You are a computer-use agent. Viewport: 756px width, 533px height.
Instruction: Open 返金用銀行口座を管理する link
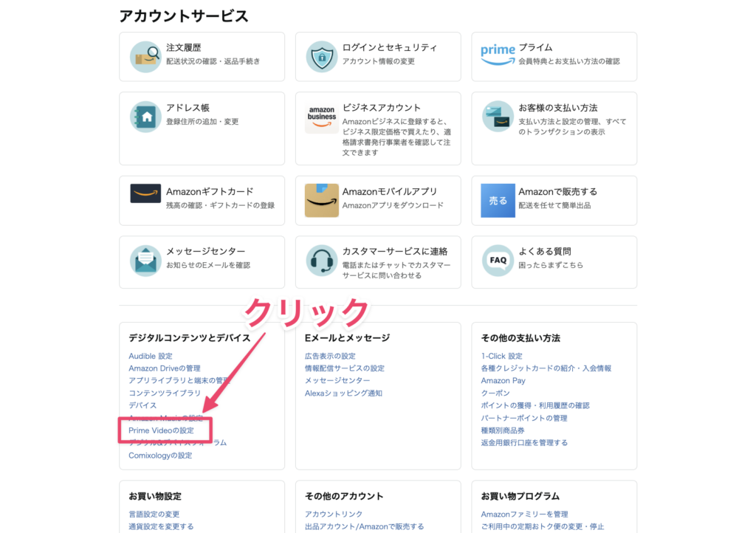pos(524,443)
